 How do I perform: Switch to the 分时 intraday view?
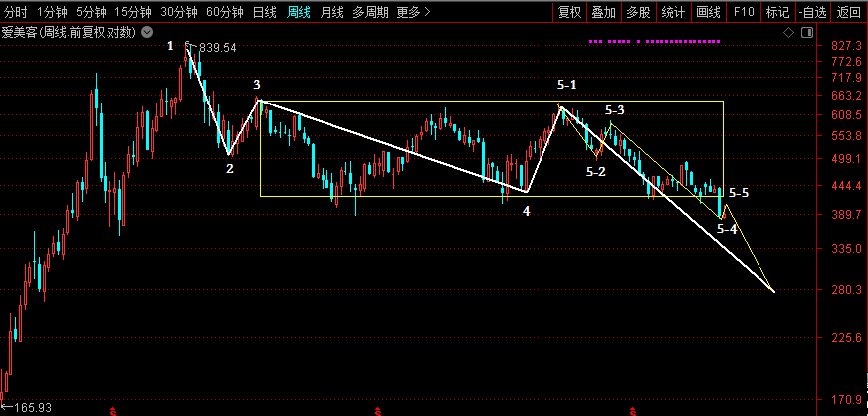pos(16,12)
